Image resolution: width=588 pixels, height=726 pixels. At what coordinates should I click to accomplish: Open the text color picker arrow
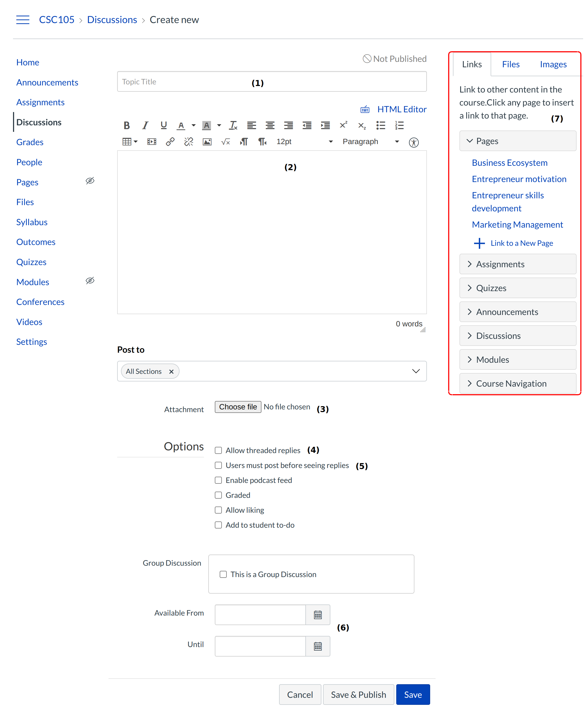pos(193,125)
